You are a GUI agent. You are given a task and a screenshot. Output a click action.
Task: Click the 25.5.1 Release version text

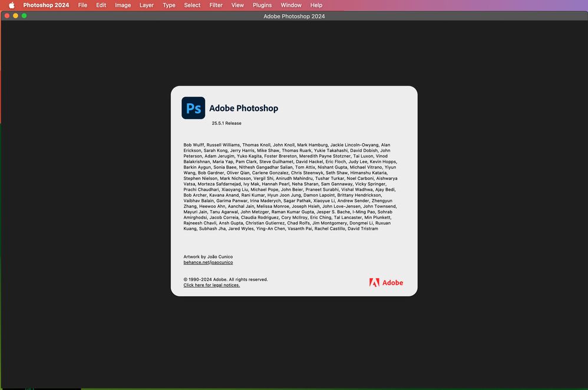pos(226,123)
